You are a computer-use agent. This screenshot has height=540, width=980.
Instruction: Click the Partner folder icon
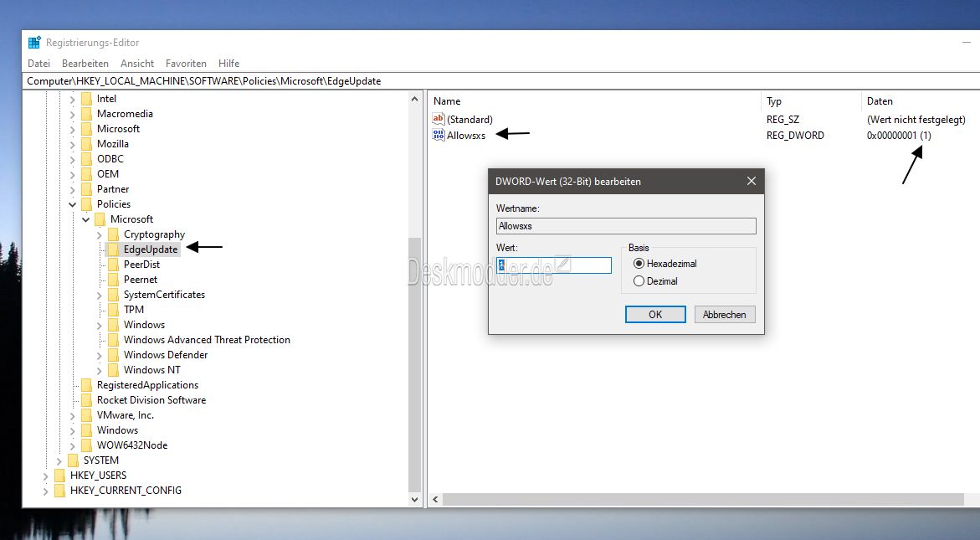pos(86,188)
